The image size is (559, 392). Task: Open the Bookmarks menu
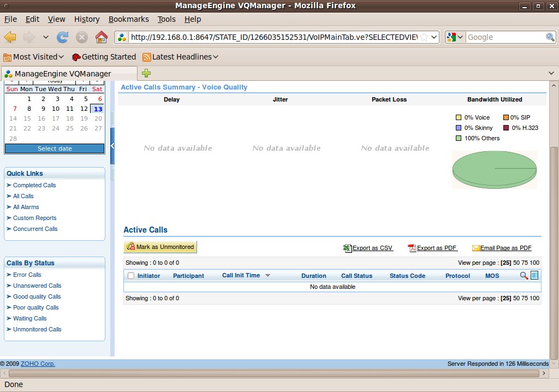point(128,19)
